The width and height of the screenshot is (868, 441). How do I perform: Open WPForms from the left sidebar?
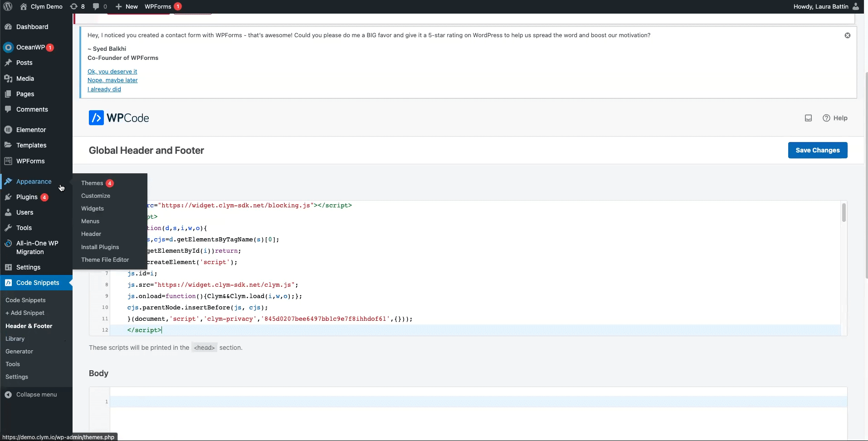click(x=36, y=161)
